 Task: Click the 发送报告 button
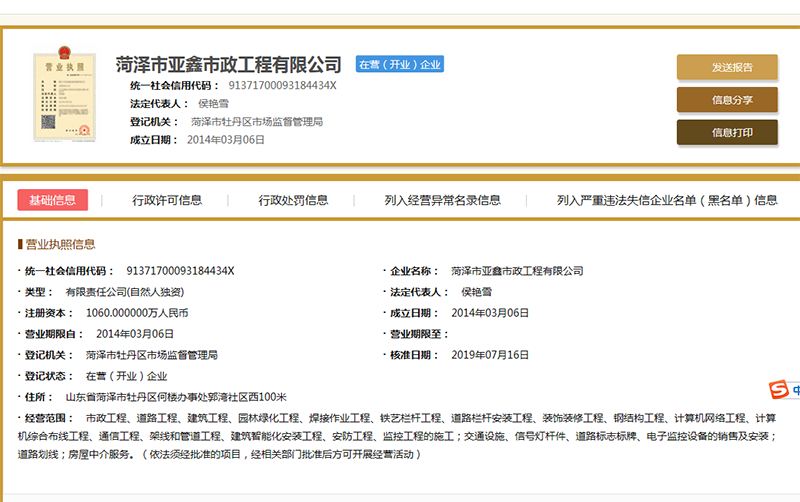(x=727, y=67)
